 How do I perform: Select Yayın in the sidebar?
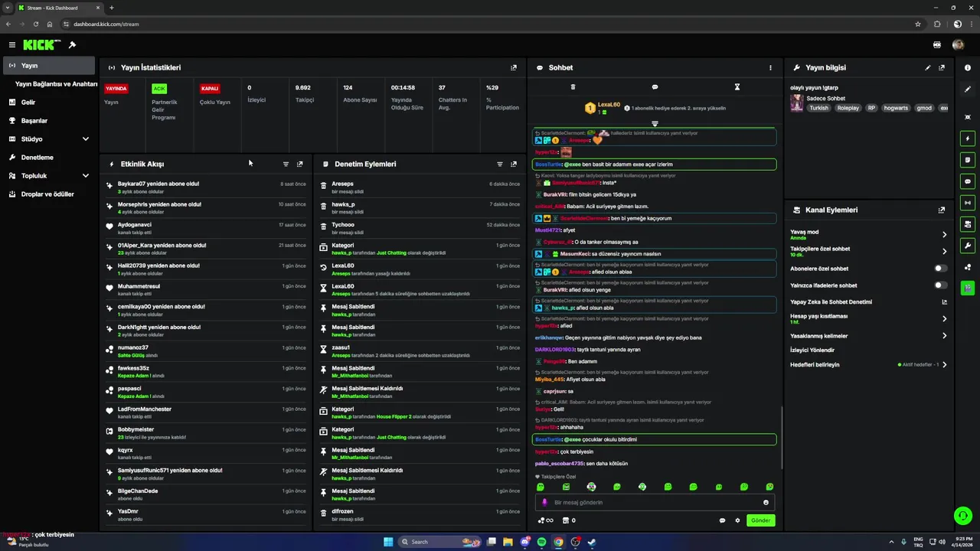click(50, 66)
